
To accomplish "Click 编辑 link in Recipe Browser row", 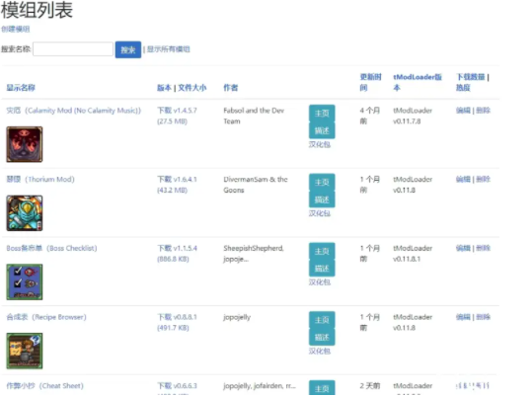I will click(x=463, y=317).
